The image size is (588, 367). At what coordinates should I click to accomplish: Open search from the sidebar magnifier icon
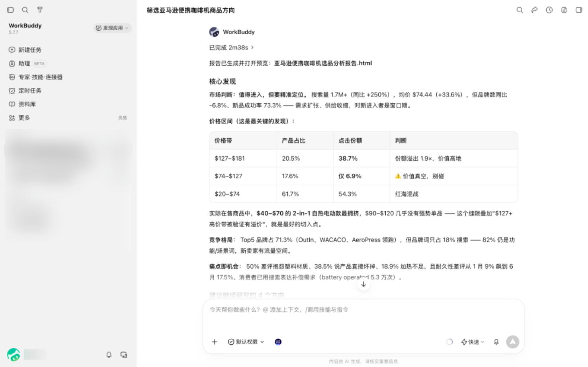tap(25, 10)
